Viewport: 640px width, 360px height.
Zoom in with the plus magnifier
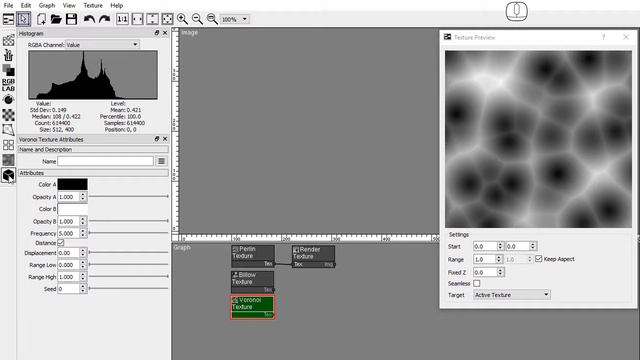[182, 19]
